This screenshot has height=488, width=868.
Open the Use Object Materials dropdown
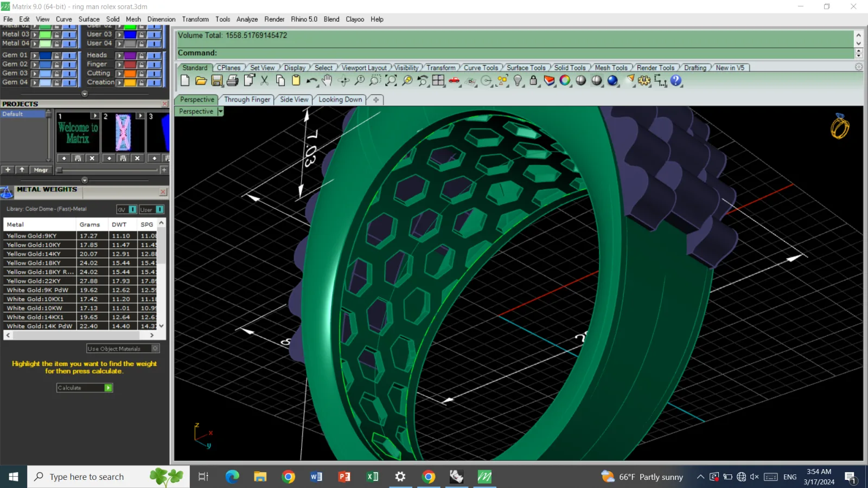(155, 349)
